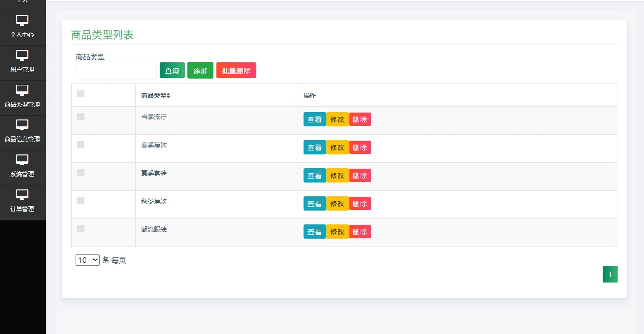Click the 系统管理 sidebar icon
The image size is (644, 334).
point(22,160)
